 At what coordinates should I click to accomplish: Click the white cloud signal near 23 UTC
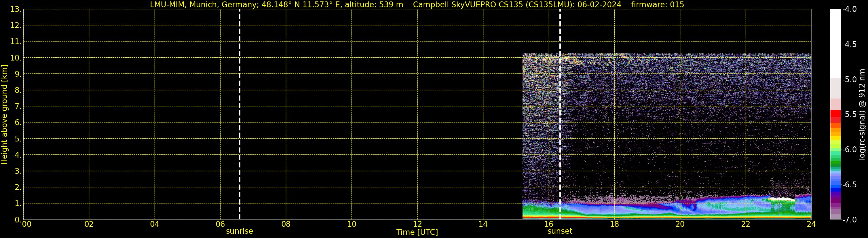(782, 199)
